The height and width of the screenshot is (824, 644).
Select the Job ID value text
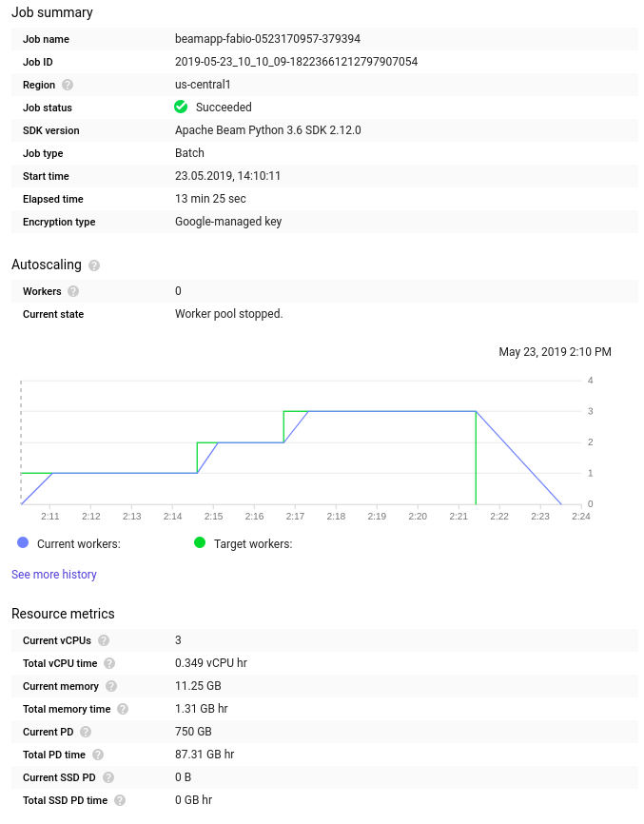tap(296, 62)
